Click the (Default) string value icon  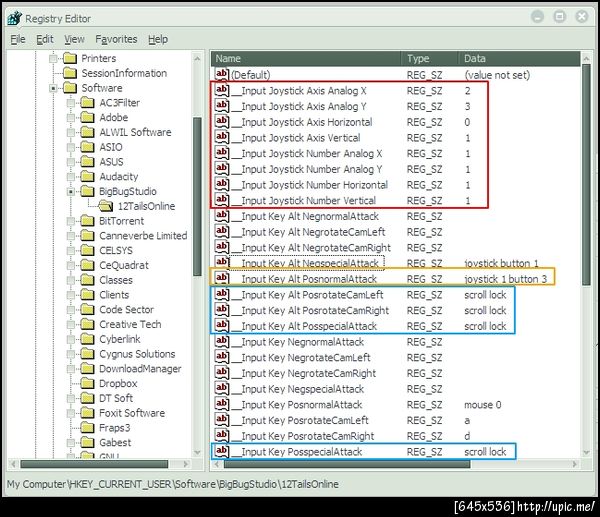tap(222, 74)
